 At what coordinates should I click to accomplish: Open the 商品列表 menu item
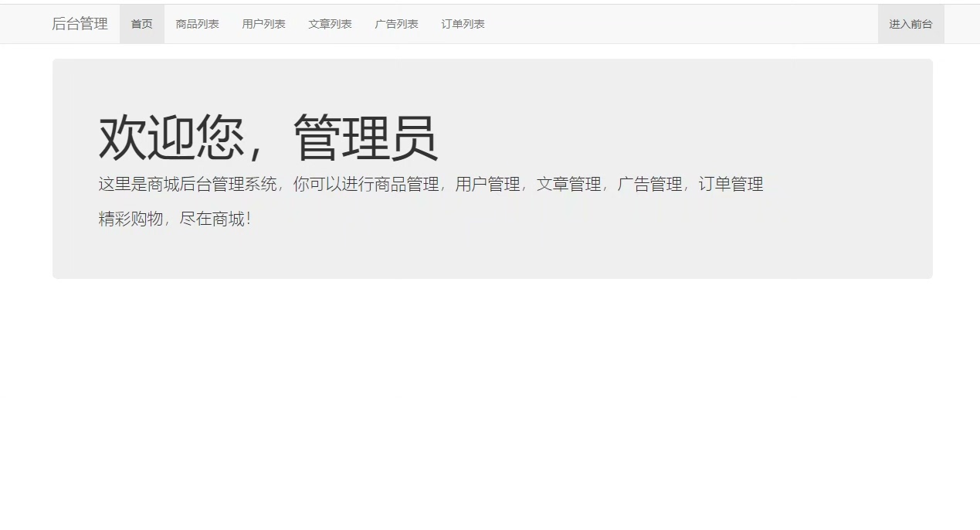tap(198, 24)
